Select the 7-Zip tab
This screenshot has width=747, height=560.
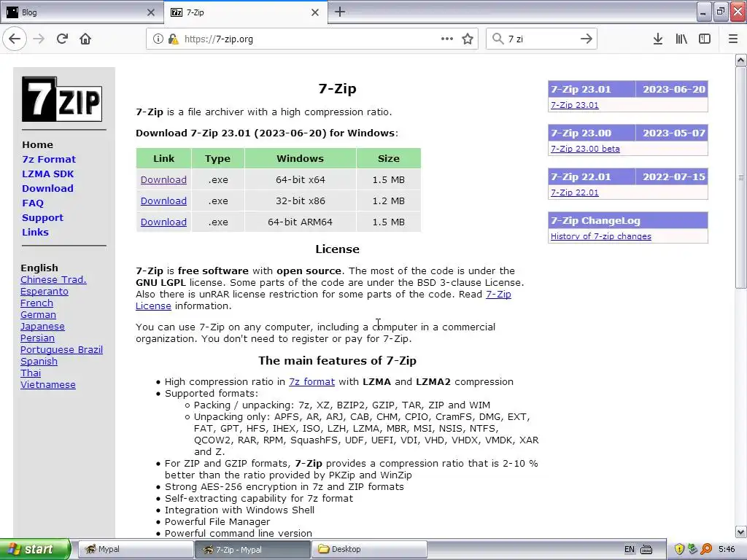[x=245, y=12]
